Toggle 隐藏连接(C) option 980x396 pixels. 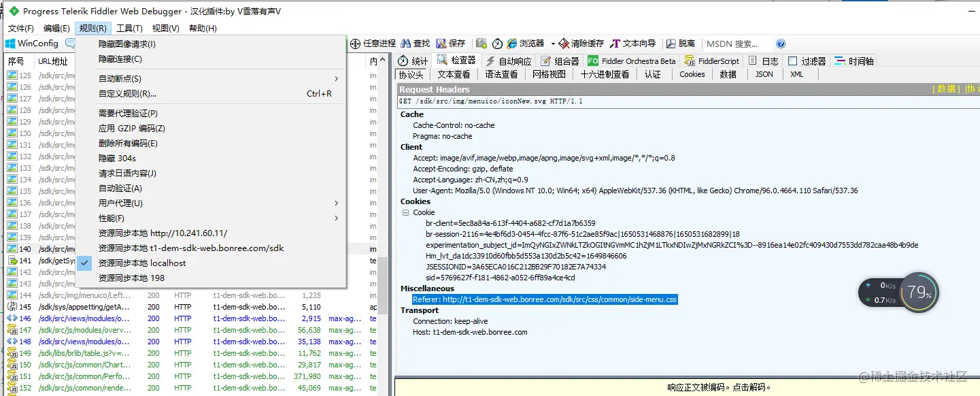tap(211, 59)
